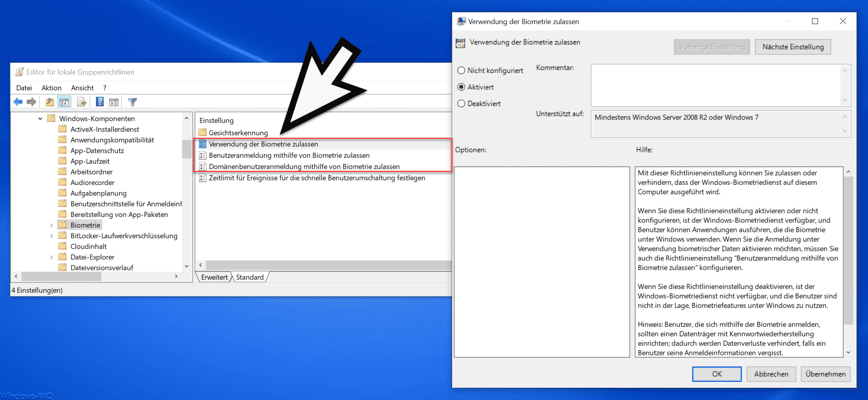This screenshot has width=868, height=400.
Task: Click the Gesichtserkennung folder icon in the list
Action: pos(203,133)
